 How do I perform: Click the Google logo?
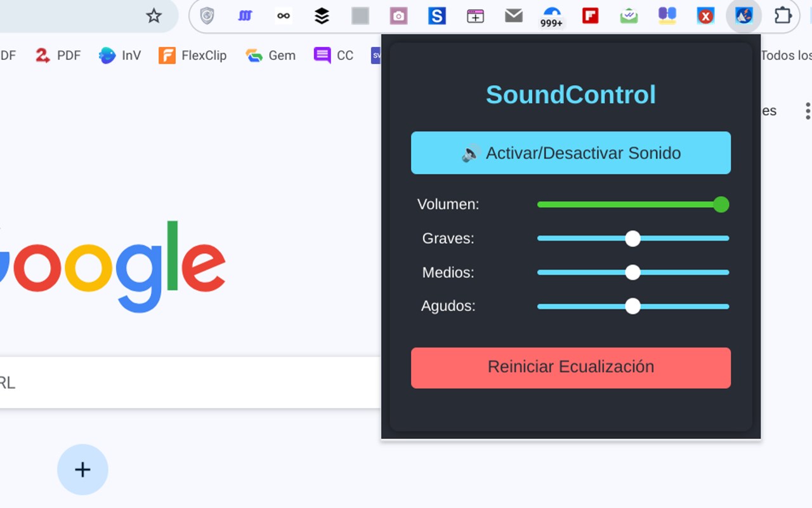point(112,267)
